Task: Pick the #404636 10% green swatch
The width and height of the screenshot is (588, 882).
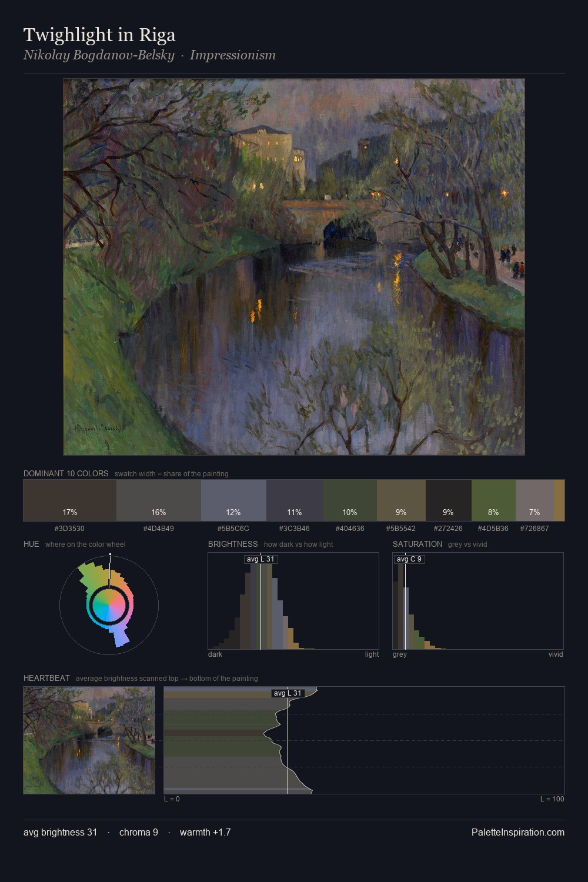Action: click(350, 500)
